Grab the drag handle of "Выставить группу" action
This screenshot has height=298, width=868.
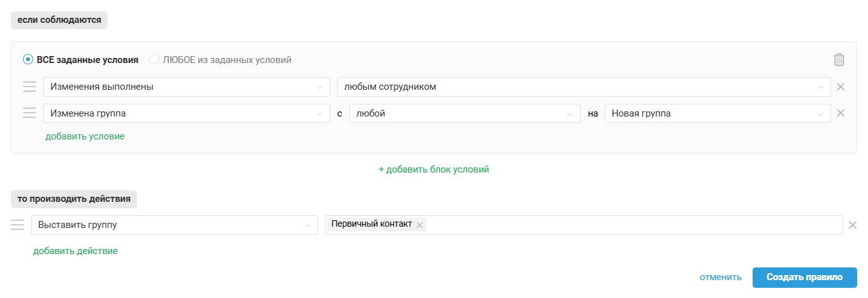tap(17, 225)
